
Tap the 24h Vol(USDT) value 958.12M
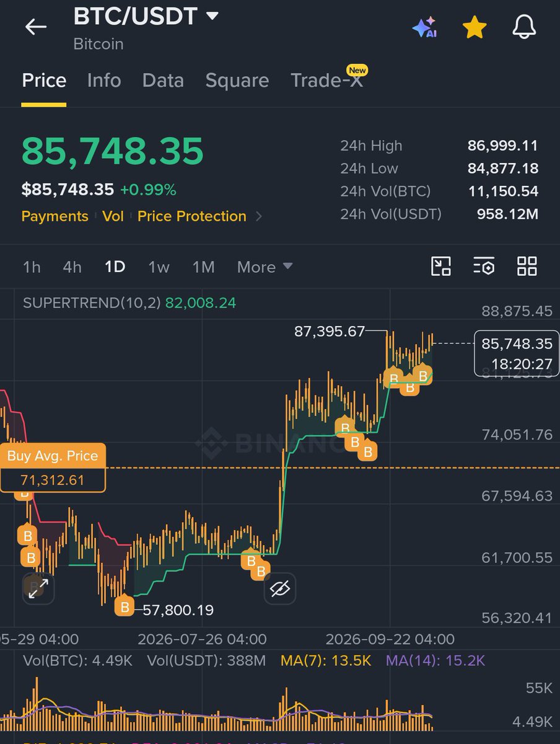click(507, 215)
